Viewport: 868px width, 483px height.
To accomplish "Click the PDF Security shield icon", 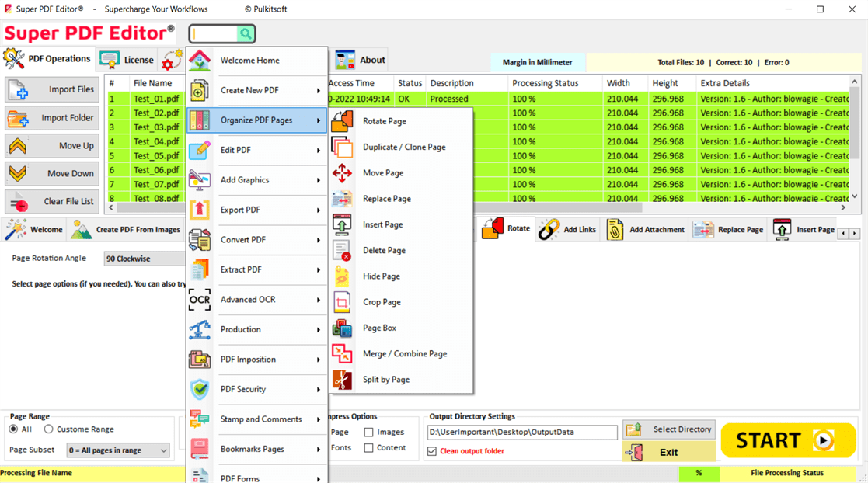I will [200, 389].
